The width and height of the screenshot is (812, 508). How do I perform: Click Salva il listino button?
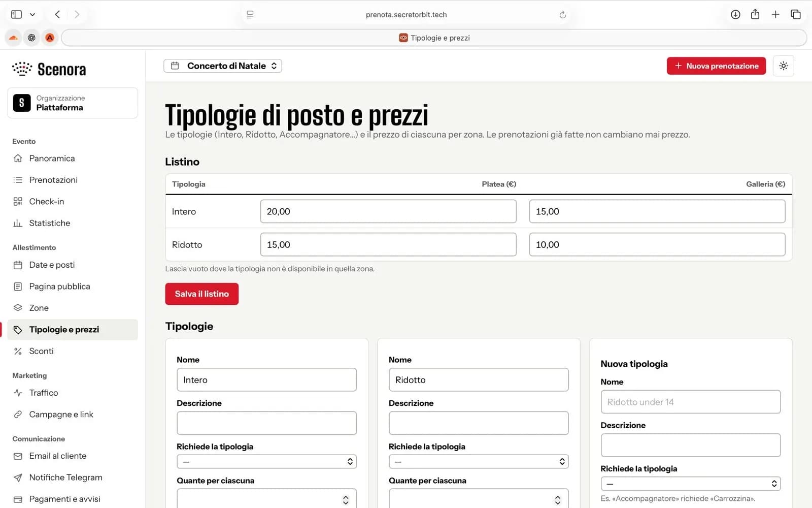point(202,294)
